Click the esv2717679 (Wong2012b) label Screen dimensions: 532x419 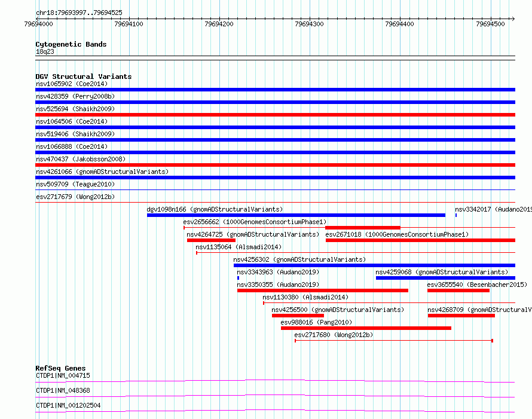[75, 197]
